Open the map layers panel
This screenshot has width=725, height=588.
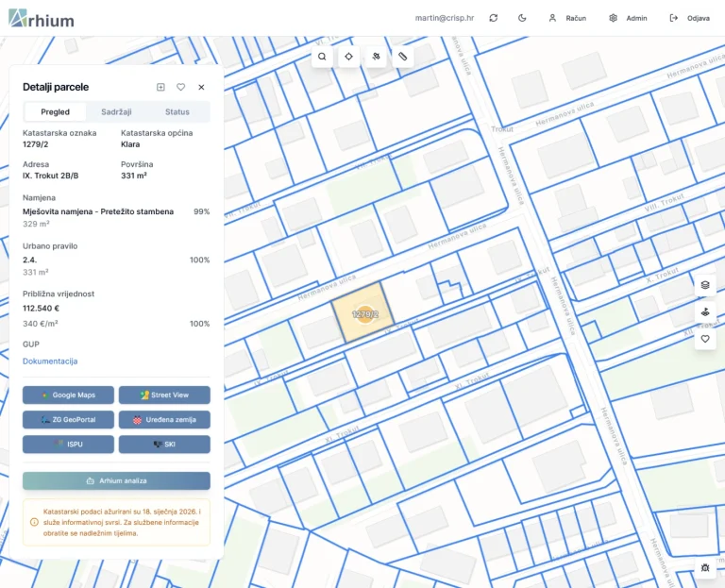[x=705, y=285]
